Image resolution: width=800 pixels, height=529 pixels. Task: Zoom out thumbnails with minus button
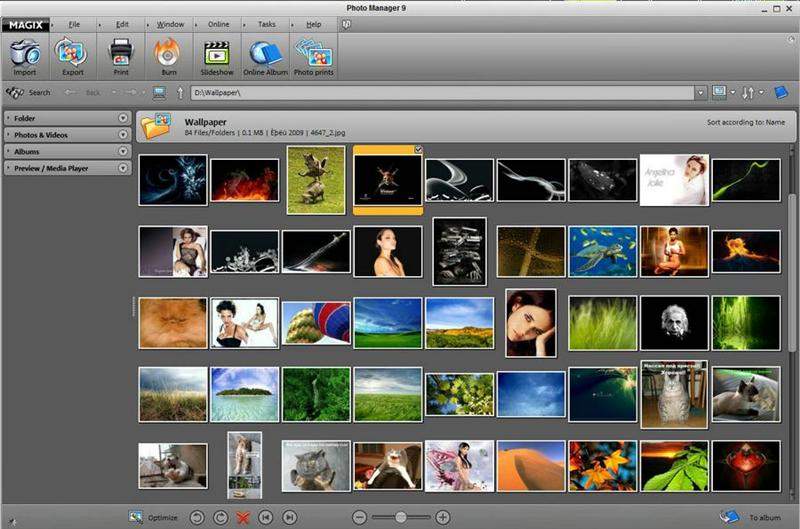pos(359,517)
